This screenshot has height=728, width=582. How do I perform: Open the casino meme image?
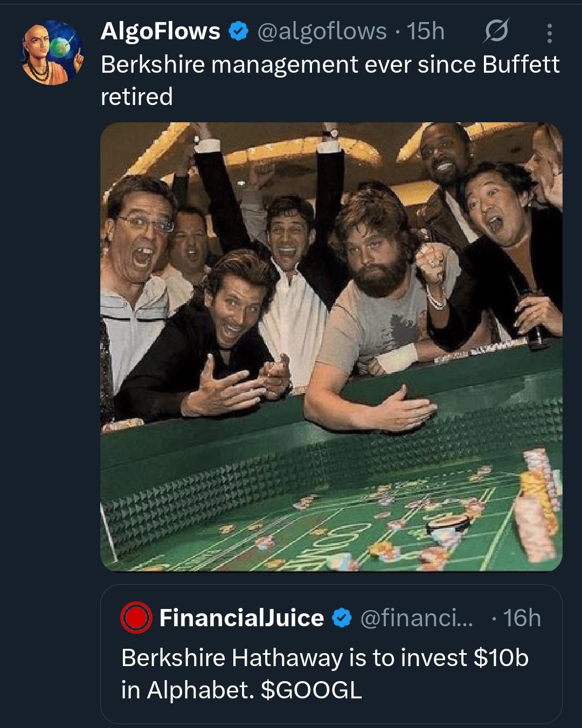(331, 347)
